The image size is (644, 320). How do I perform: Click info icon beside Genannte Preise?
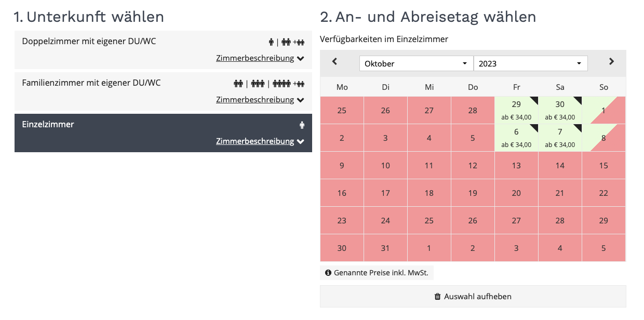[328, 273]
